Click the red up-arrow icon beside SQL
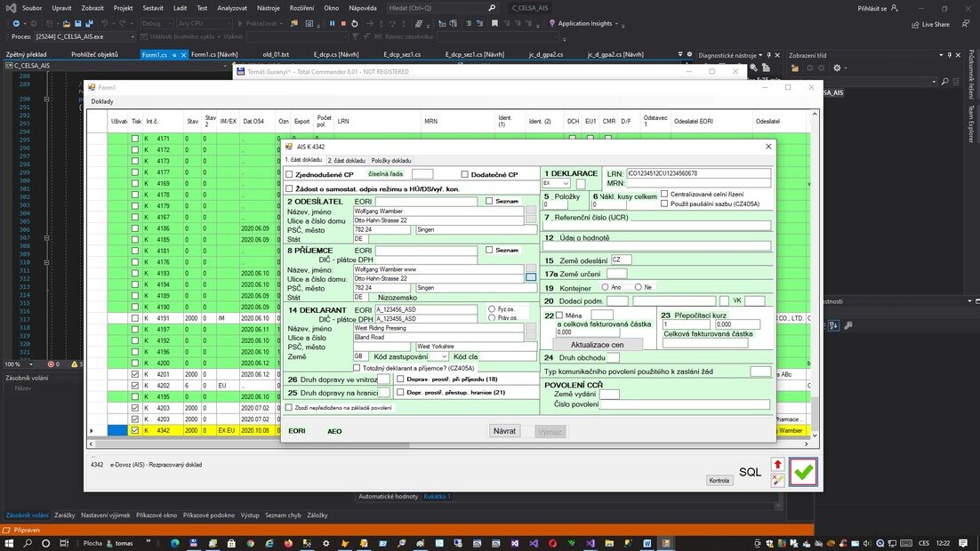The height and width of the screenshot is (551, 980). (777, 465)
